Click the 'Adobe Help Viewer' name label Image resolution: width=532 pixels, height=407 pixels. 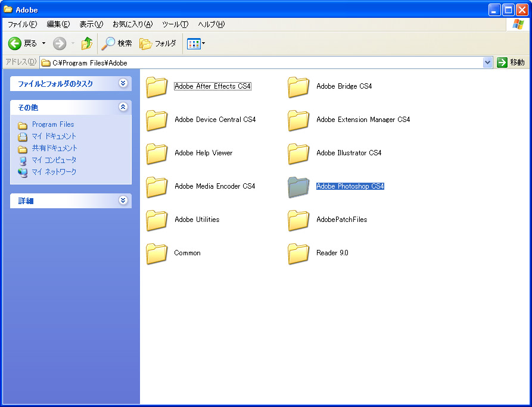(204, 153)
